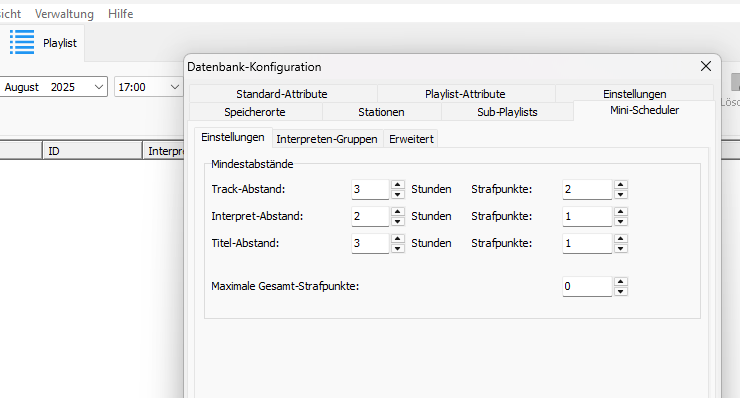Viewport: 740px width, 398px height.
Task: Decrease Interpret-Abstand hours value
Action: [x=397, y=221]
